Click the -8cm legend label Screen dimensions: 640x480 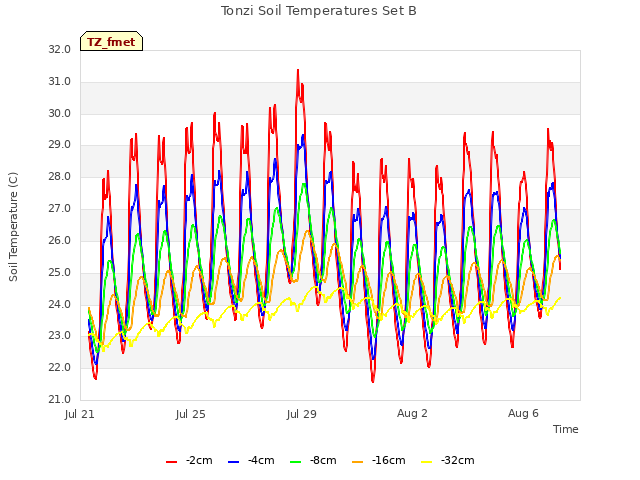(x=323, y=460)
